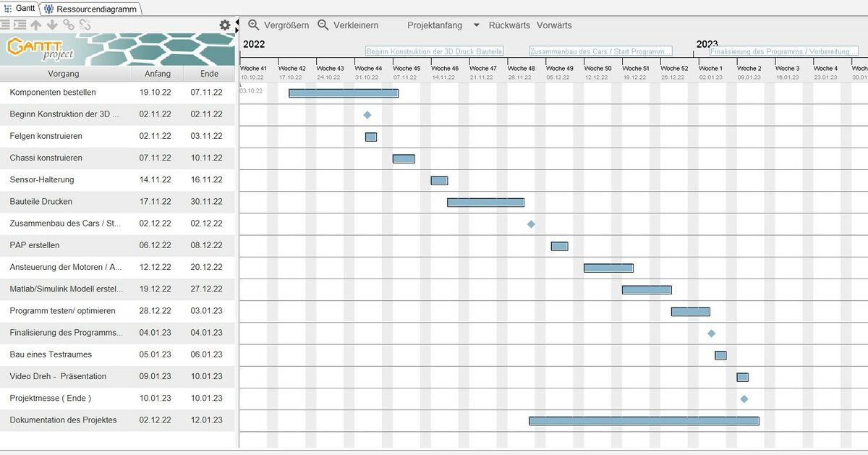
Task: Open the Ressourcendiagramm tab
Action: tap(90, 9)
